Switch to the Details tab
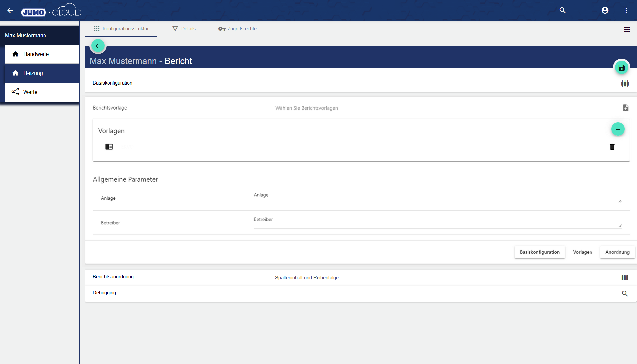 tap(184, 29)
